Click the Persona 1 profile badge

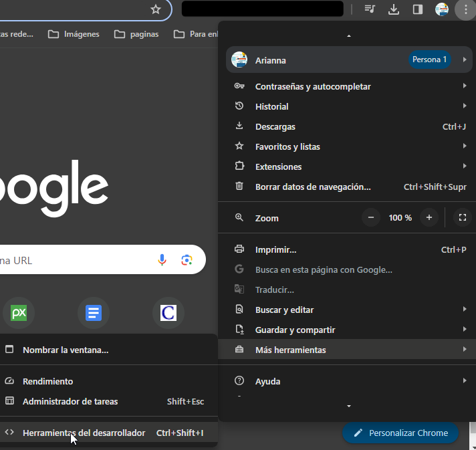tap(429, 60)
